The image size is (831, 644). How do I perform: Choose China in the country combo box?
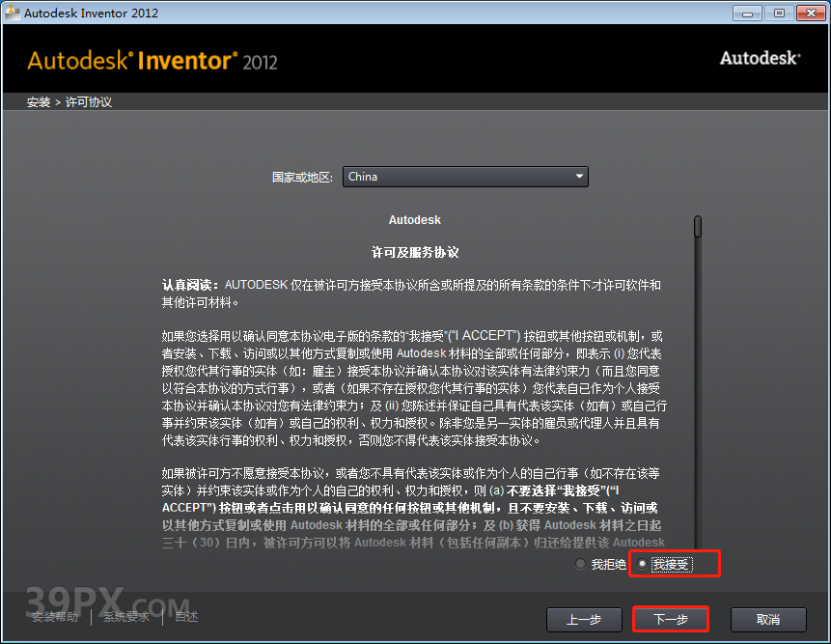(x=434, y=177)
